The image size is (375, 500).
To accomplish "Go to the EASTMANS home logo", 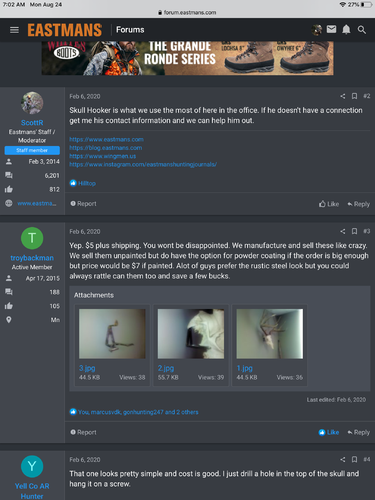I will click(x=65, y=30).
